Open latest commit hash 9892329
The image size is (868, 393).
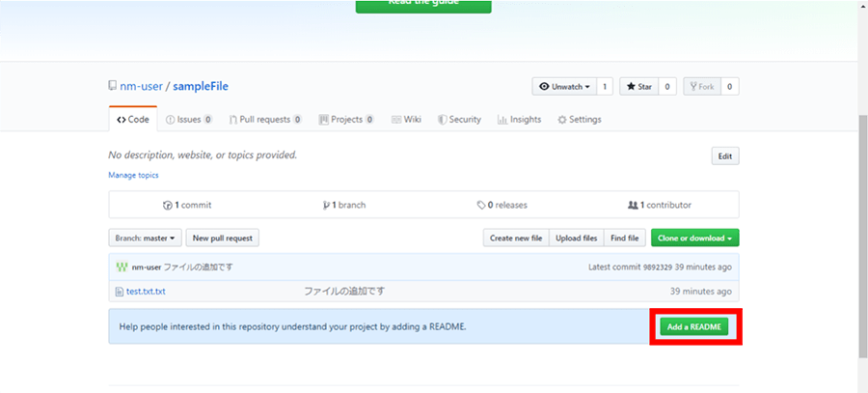tap(657, 267)
